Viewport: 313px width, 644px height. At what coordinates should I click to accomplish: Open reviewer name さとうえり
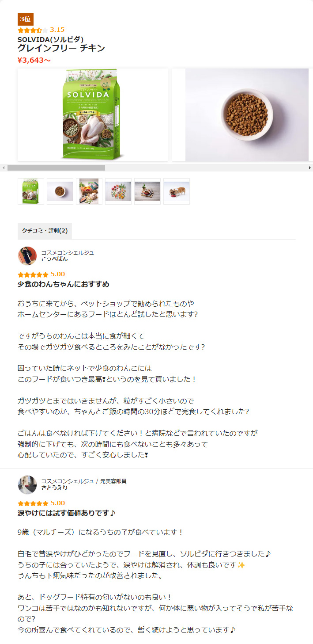click(54, 488)
